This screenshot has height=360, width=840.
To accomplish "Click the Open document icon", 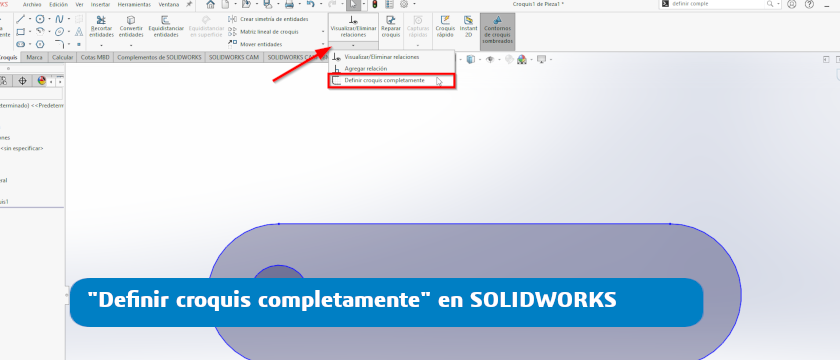I will point(246,4).
